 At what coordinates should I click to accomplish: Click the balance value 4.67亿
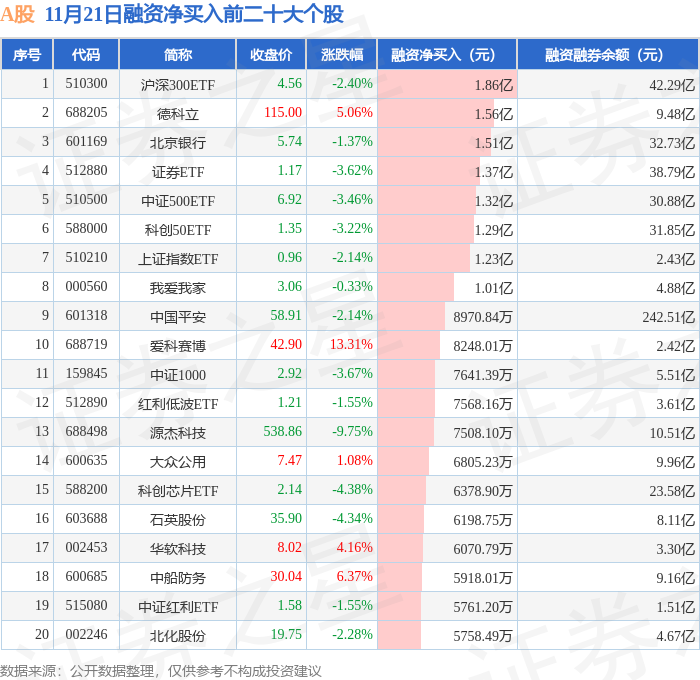click(675, 636)
